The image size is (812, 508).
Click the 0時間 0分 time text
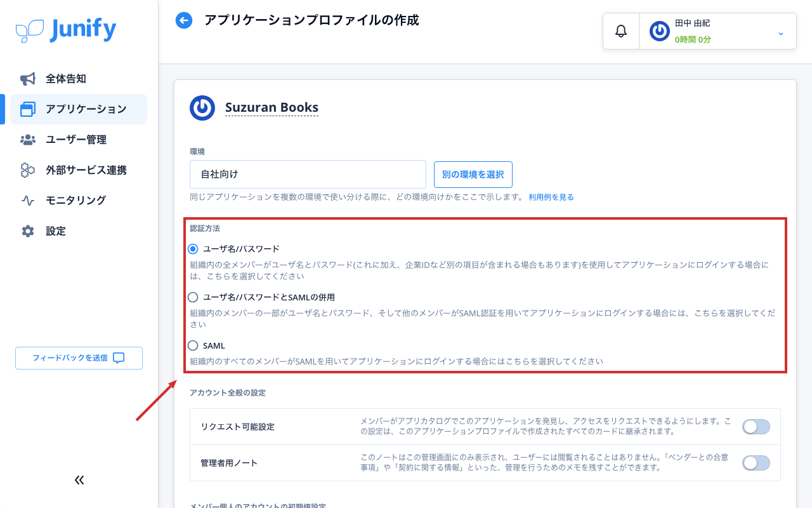(x=693, y=39)
